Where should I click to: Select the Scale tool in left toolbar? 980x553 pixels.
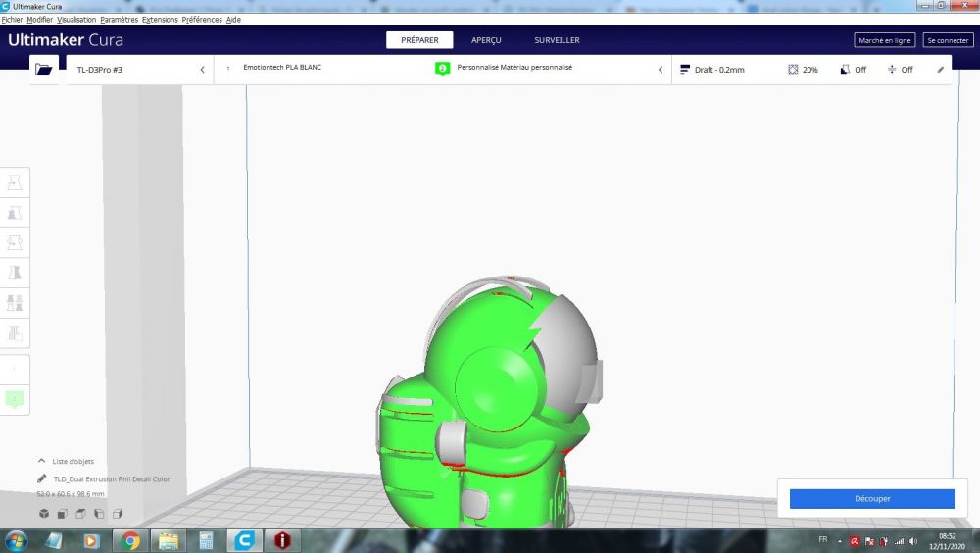[15, 213]
